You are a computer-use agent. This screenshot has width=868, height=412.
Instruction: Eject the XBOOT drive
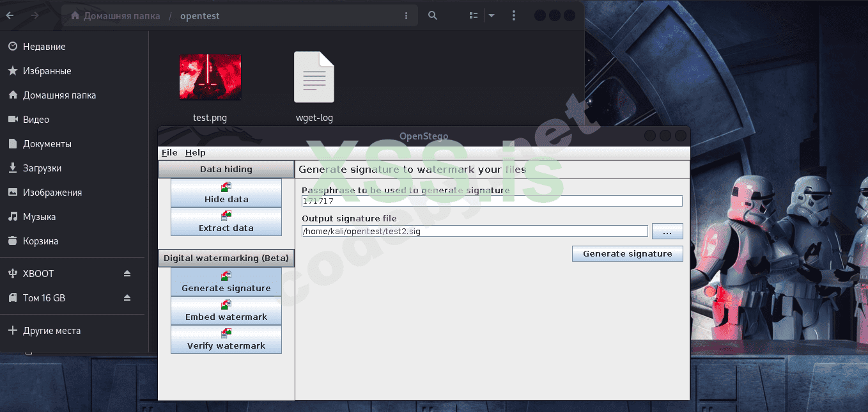click(127, 274)
